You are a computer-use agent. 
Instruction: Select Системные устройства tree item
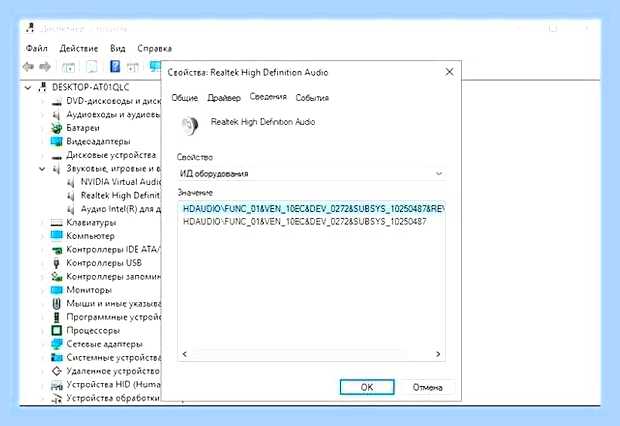113,357
